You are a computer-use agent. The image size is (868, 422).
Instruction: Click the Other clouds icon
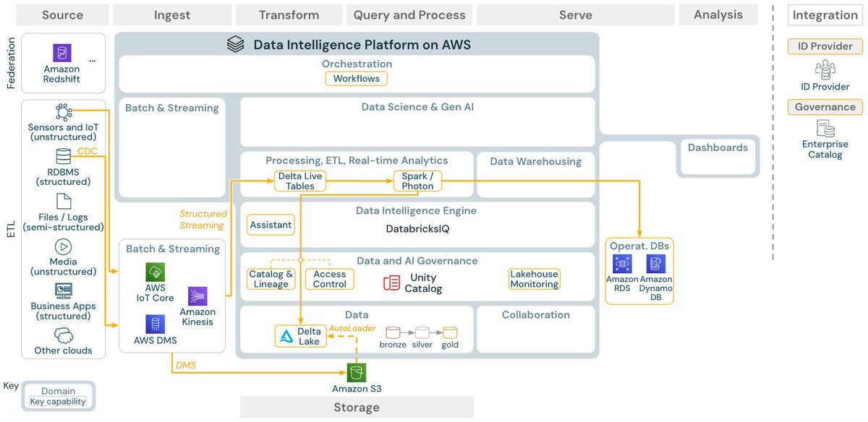(x=63, y=335)
